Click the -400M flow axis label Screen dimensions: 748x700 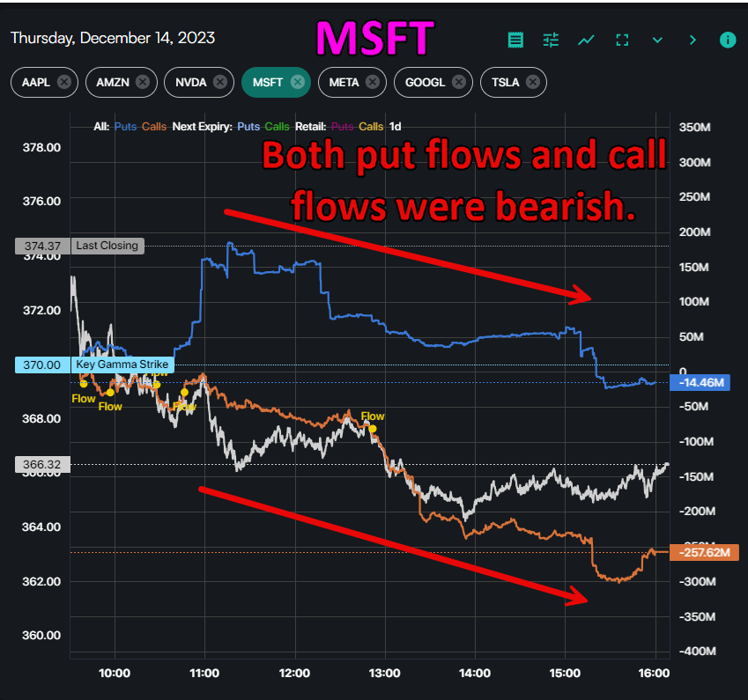[x=697, y=651]
